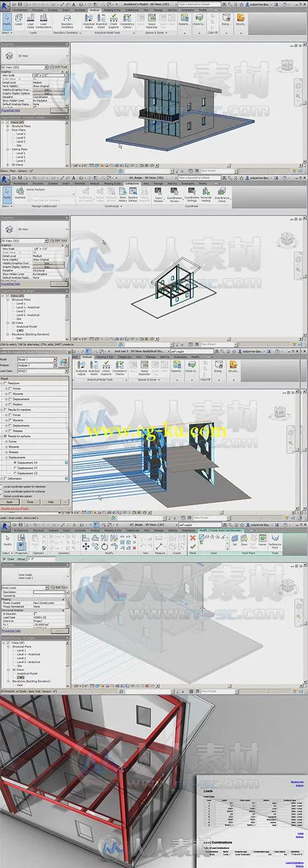
Task: Select Space Separator in Architect's Model ribbon
Action: [x=152, y=22]
